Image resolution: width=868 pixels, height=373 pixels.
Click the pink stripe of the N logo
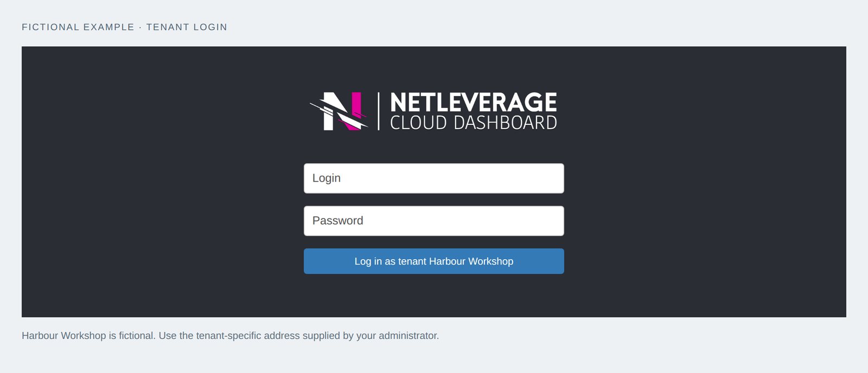355,106
